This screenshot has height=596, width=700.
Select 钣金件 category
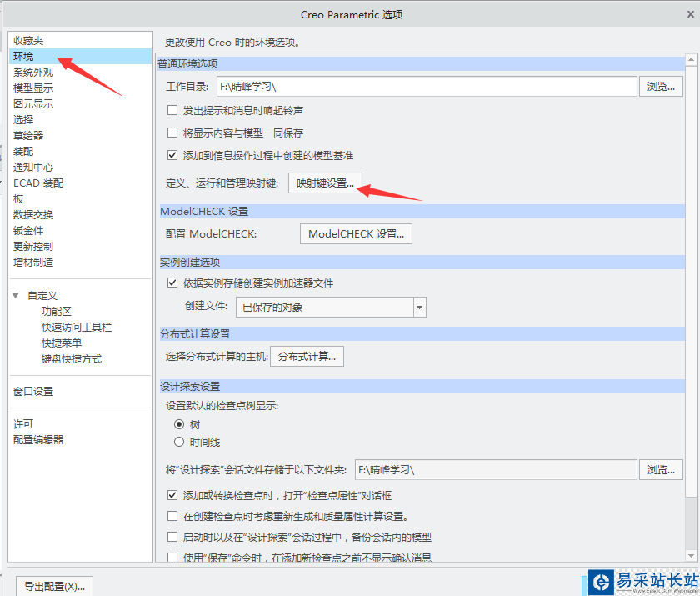coord(28,230)
